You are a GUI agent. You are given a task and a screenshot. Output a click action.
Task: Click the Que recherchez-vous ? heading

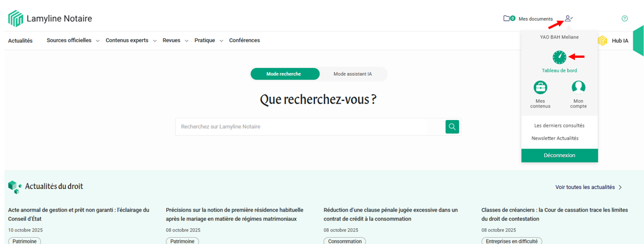click(318, 100)
